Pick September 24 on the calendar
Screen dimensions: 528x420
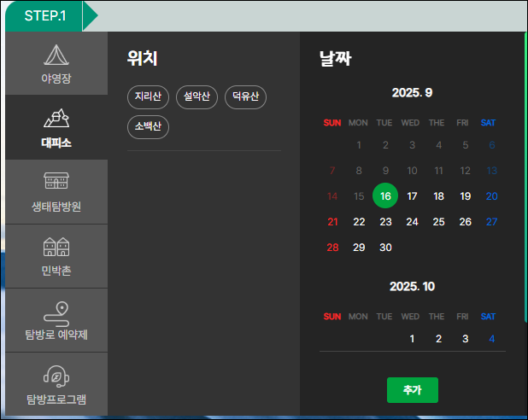coord(412,222)
